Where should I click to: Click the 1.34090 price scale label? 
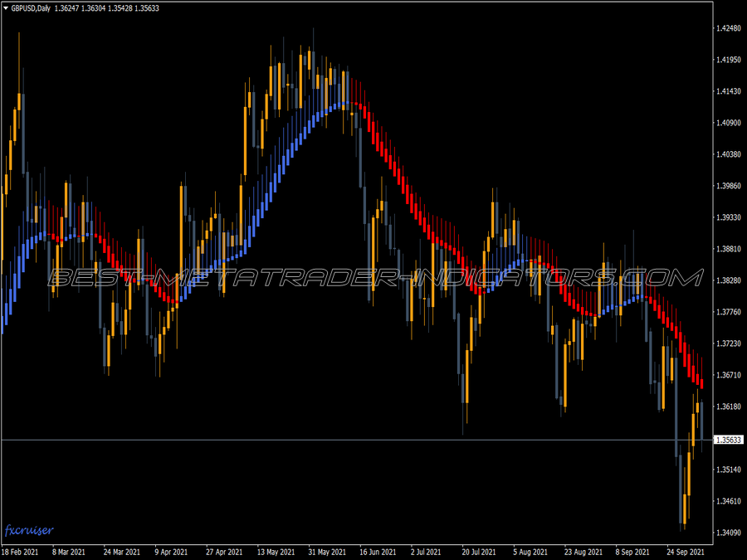pyautogui.click(x=729, y=533)
